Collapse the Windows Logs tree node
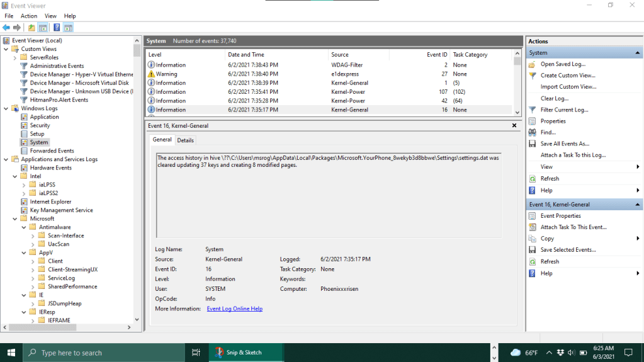Screen dimensions: 644x362 [x=7, y=108]
